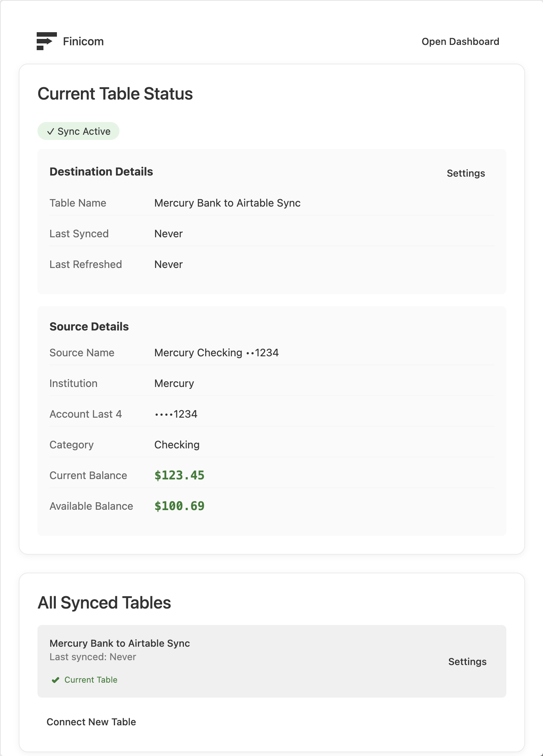Click the Category value Checking
The height and width of the screenshot is (756, 543).
point(177,445)
